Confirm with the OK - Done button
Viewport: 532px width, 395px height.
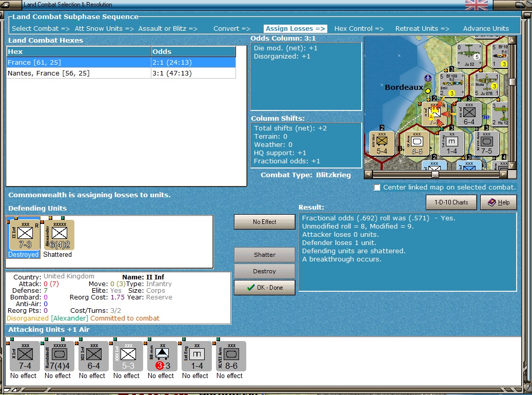coord(264,288)
